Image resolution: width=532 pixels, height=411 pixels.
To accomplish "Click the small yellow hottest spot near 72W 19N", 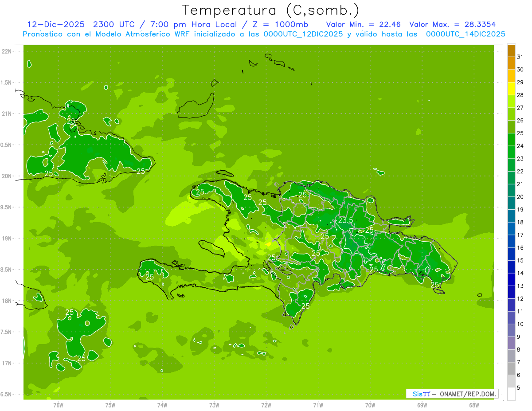I will (268, 244).
